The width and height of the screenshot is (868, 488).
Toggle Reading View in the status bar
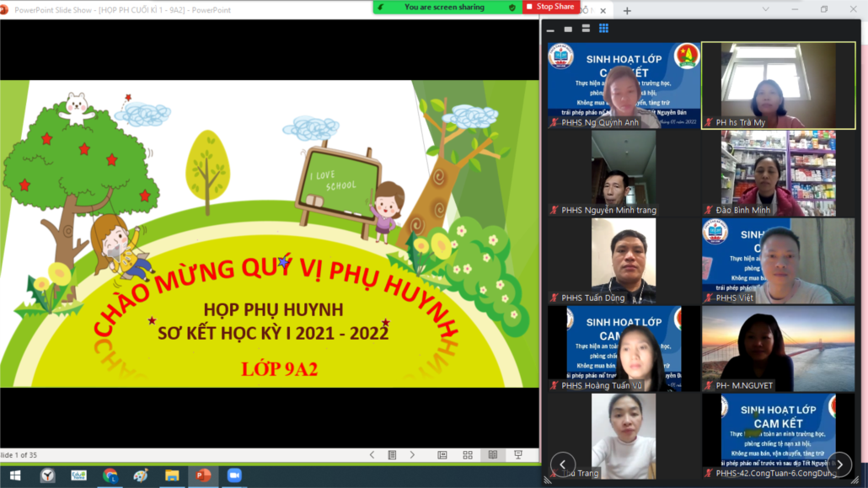pos(493,455)
